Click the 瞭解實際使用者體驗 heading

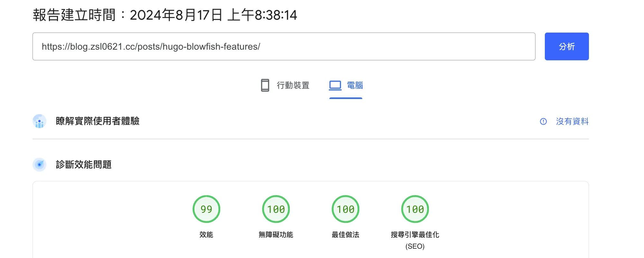pos(98,121)
